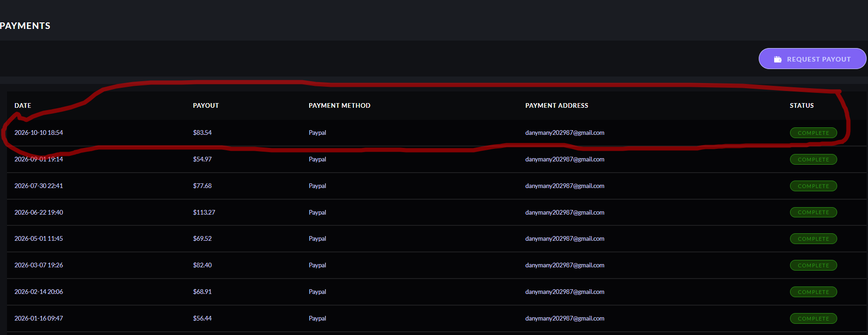Click the COMPLETE badge for the $113.27 payout
868x335 pixels.
pos(813,212)
